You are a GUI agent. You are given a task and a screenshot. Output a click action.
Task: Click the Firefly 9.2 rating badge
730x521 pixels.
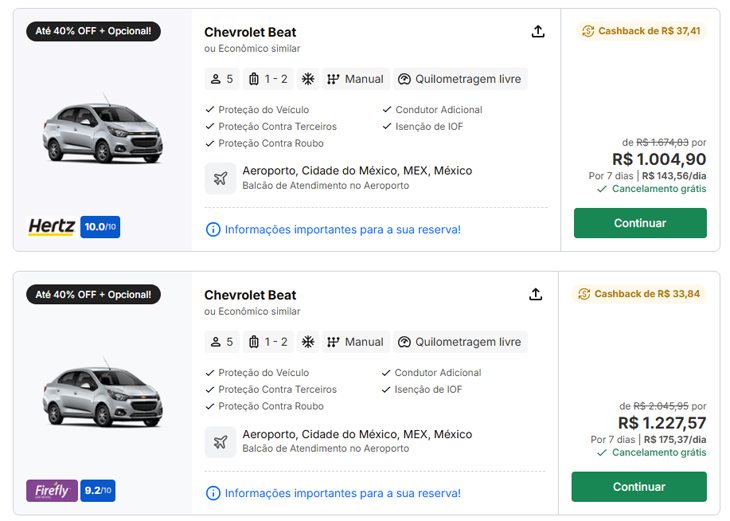[x=98, y=490]
